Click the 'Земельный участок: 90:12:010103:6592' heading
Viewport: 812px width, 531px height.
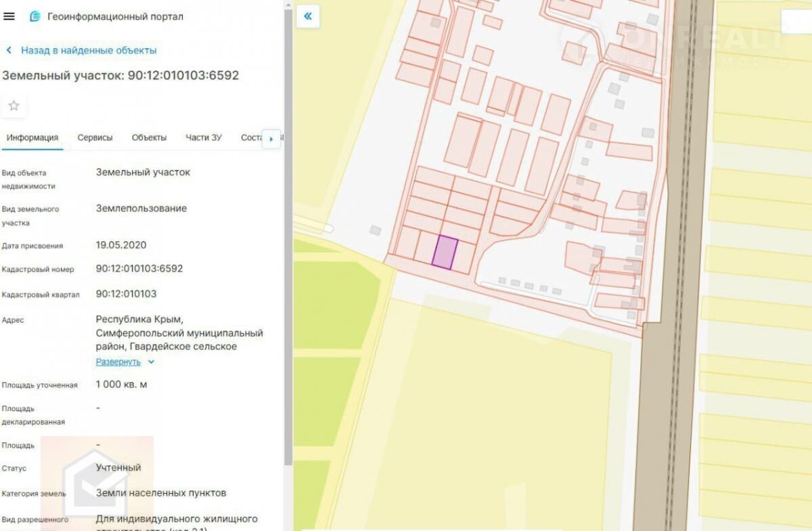tap(120, 75)
